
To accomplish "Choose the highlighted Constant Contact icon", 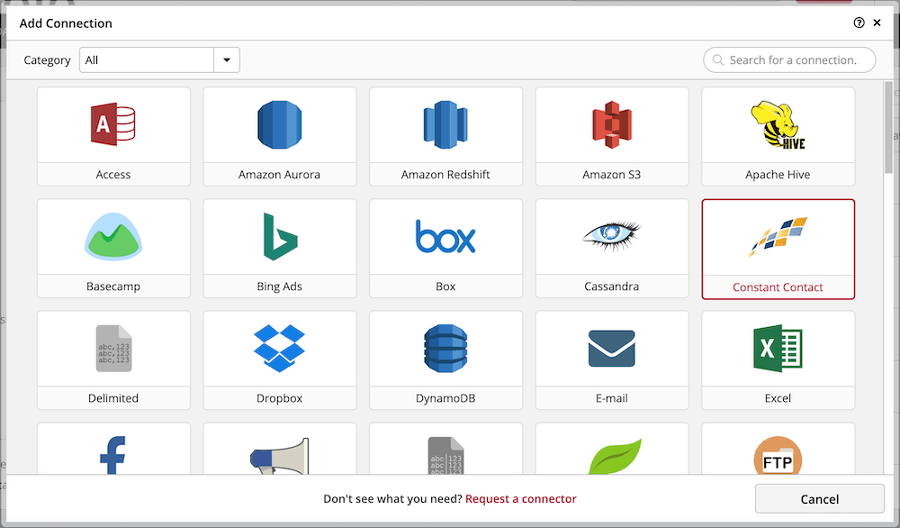I will click(778, 236).
